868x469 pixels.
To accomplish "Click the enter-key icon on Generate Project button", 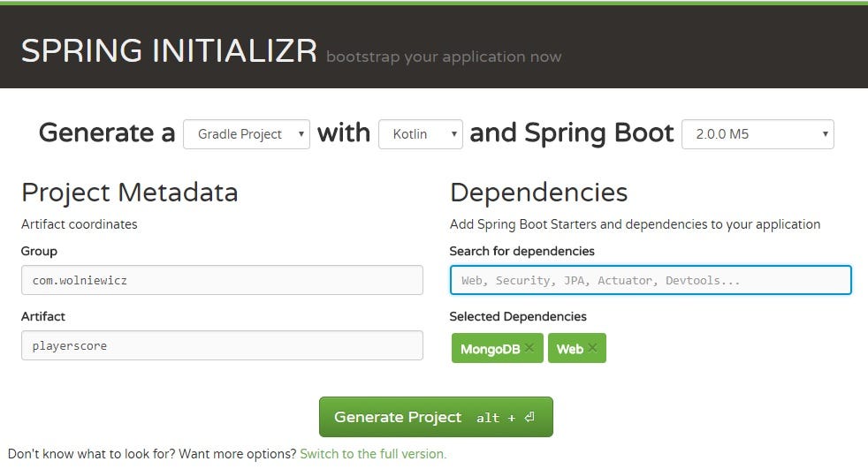I will click(x=529, y=417).
